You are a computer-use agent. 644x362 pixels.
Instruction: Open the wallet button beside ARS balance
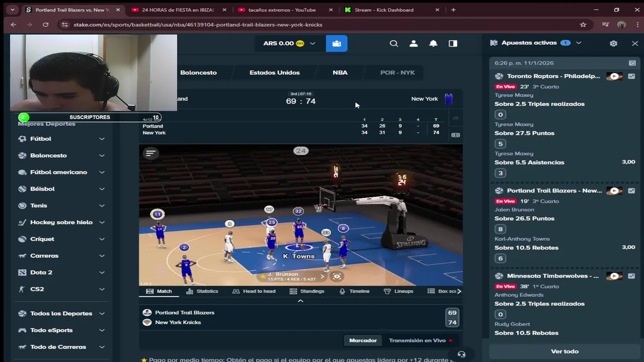(337, 44)
